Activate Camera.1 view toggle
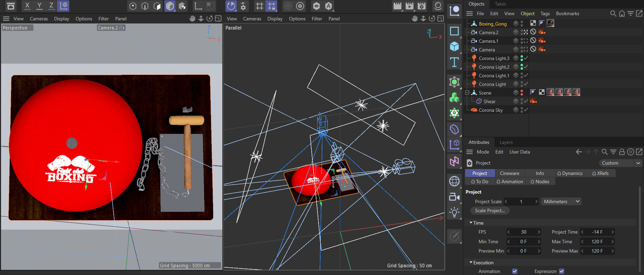Screen dimensions: 644x275 point(526,41)
